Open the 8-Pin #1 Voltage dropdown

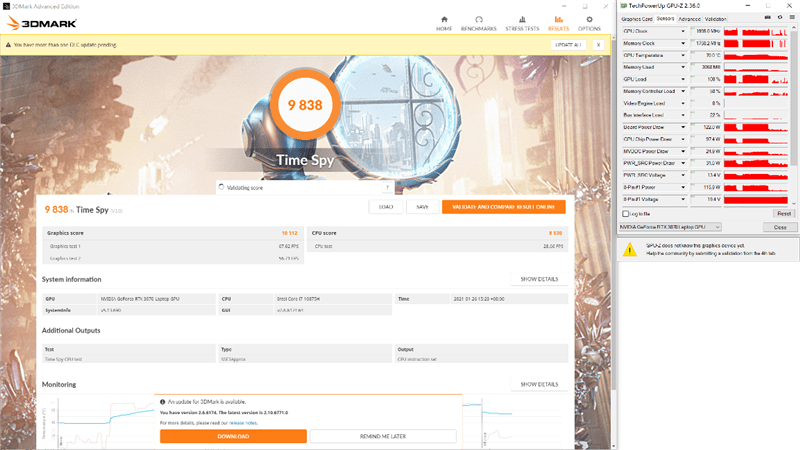pyautogui.click(x=683, y=199)
